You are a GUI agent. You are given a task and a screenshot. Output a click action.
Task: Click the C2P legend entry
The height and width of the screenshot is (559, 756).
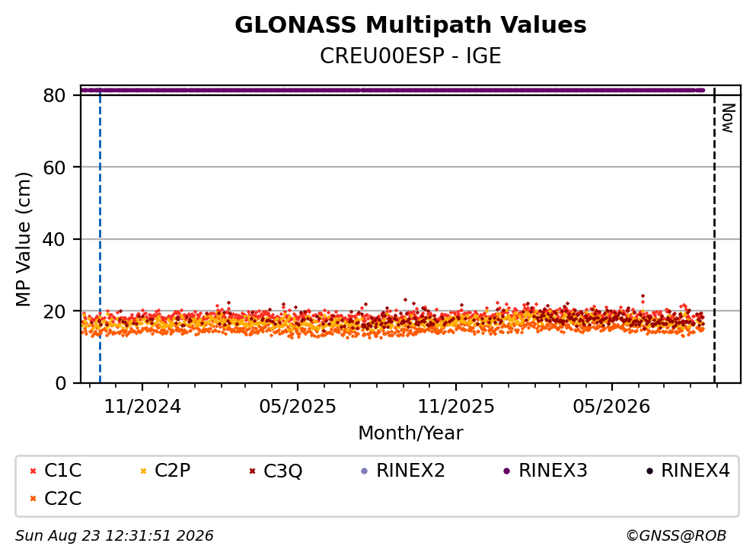coord(165,470)
